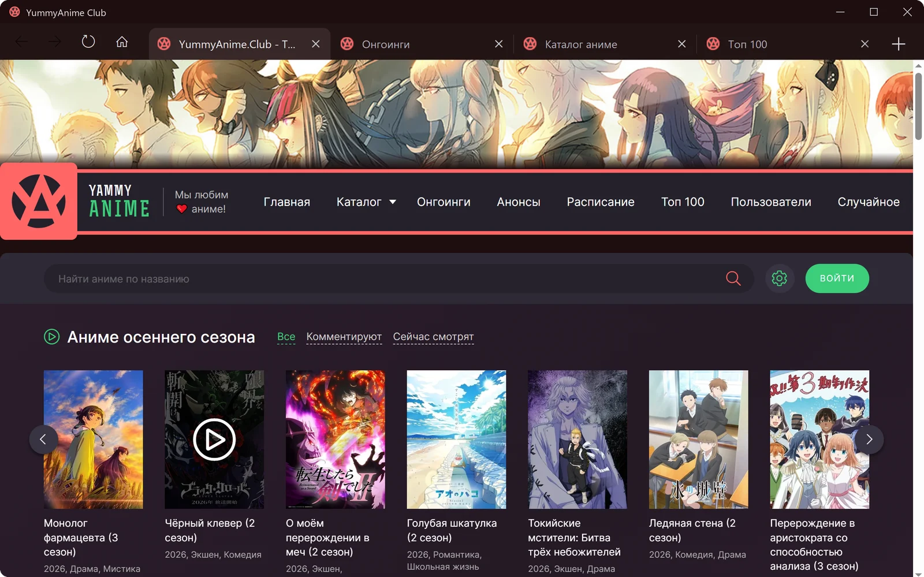Click title Перерождение в аристократа со способностью анализа
The width and height of the screenshot is (924, 577).
[x=814, y=545]
